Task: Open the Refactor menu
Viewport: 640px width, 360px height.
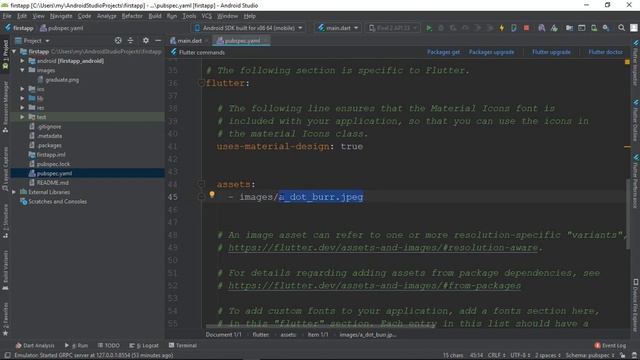Action: click(132, 16)
